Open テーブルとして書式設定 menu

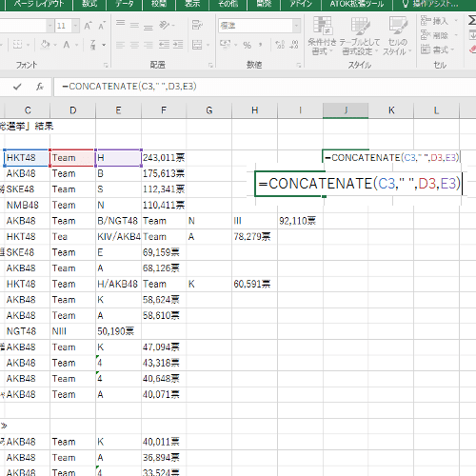[x=360, y=36]
